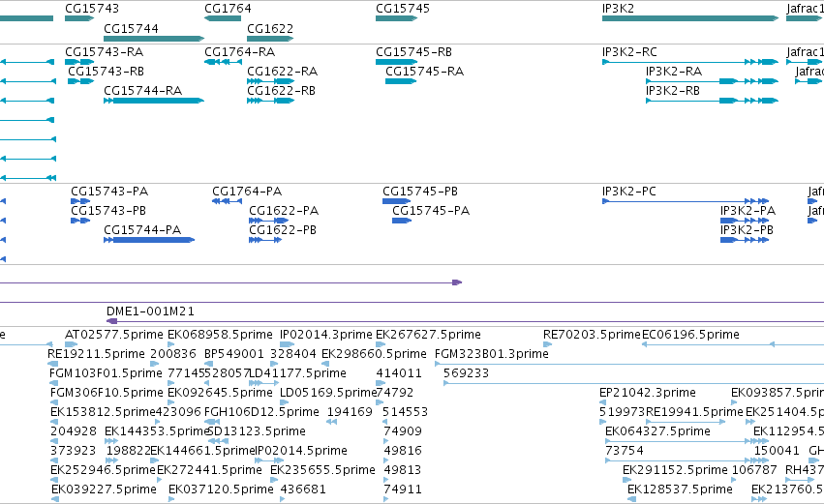Select the CG15743-PA protein label
Screen dimensions: 824x504
coord(109,192)
